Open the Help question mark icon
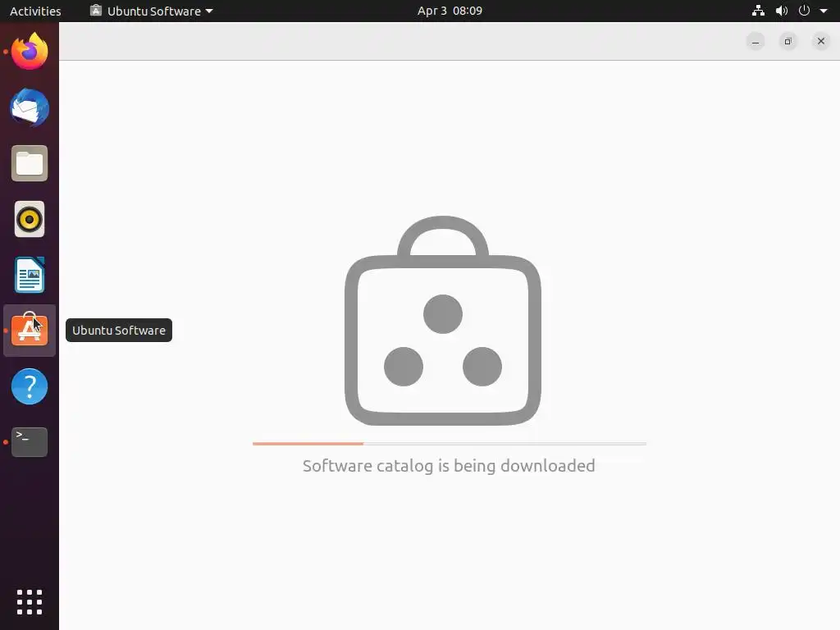The width and height of the screenshot is (840, 630). pyautogui.click(x=30, y=386)
